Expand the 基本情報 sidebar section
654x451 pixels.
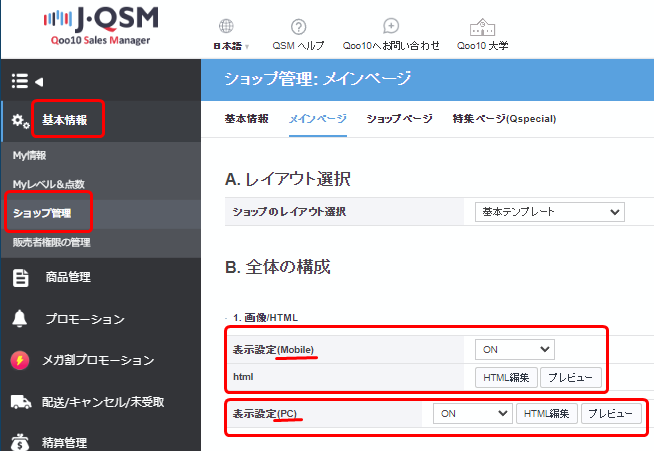pyautogui.click(x=64, y=121)
